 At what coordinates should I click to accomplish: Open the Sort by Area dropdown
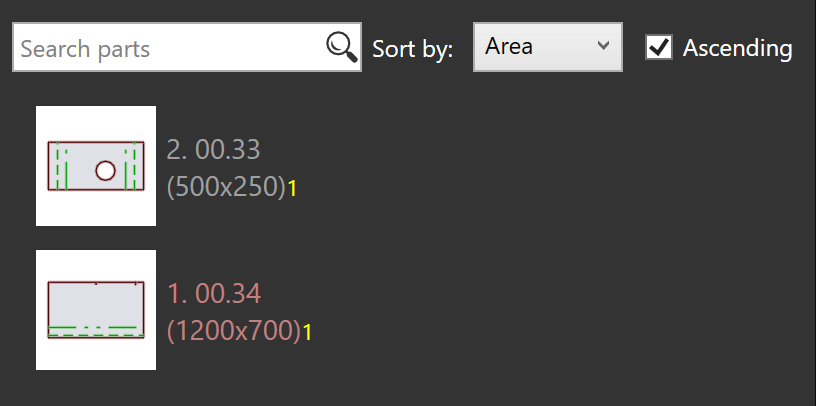(x=547, y=47)
